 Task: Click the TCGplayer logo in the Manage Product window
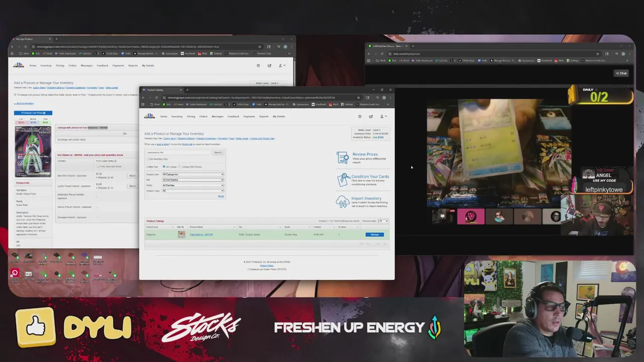(19, 65)
